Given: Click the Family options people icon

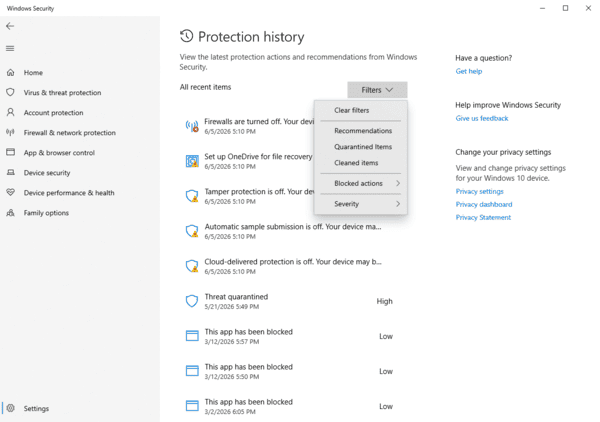Looking at the screenshot, I should 11,213.
